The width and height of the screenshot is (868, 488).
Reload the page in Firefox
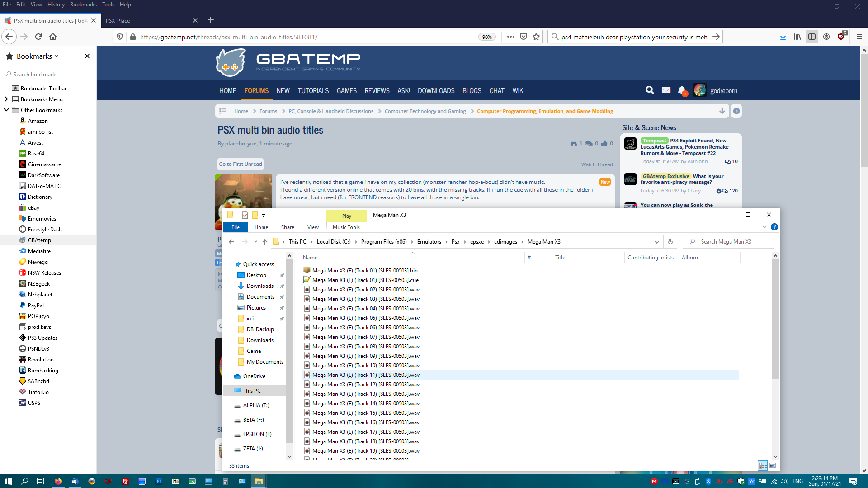(38, 37)
